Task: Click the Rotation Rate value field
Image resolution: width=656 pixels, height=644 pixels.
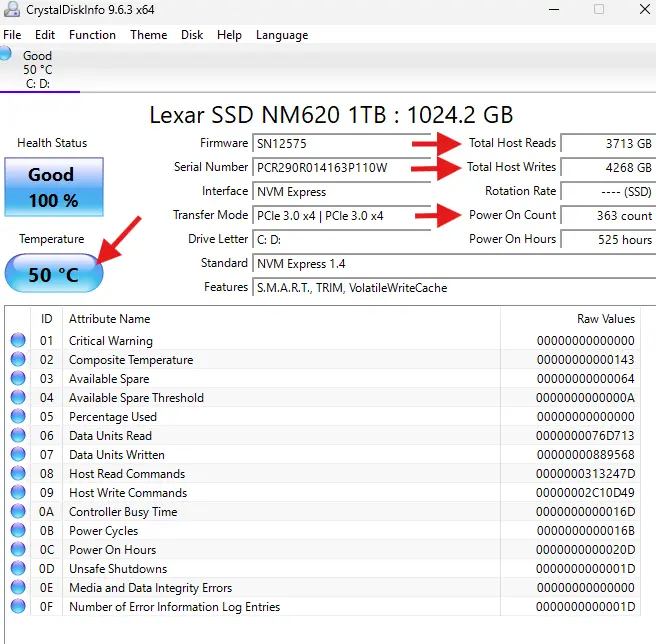Action: click(x=608, y=192)
